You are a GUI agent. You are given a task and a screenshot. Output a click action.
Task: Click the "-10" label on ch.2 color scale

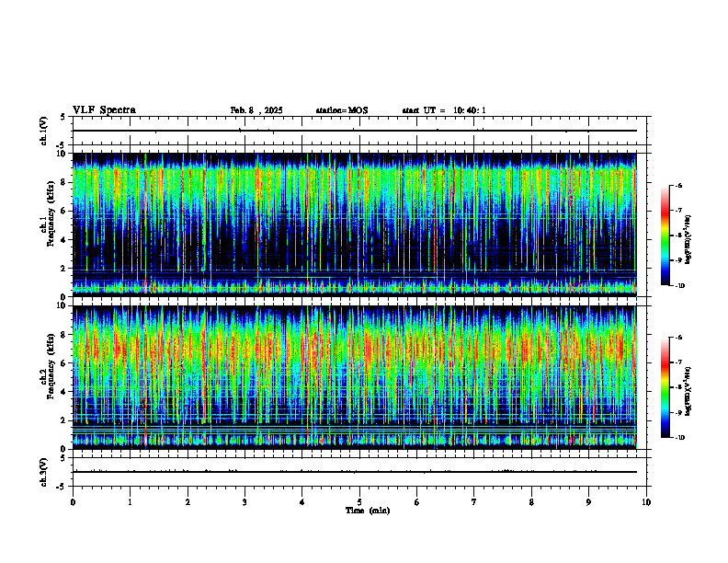pyautogui.click(x=679, y=438)
